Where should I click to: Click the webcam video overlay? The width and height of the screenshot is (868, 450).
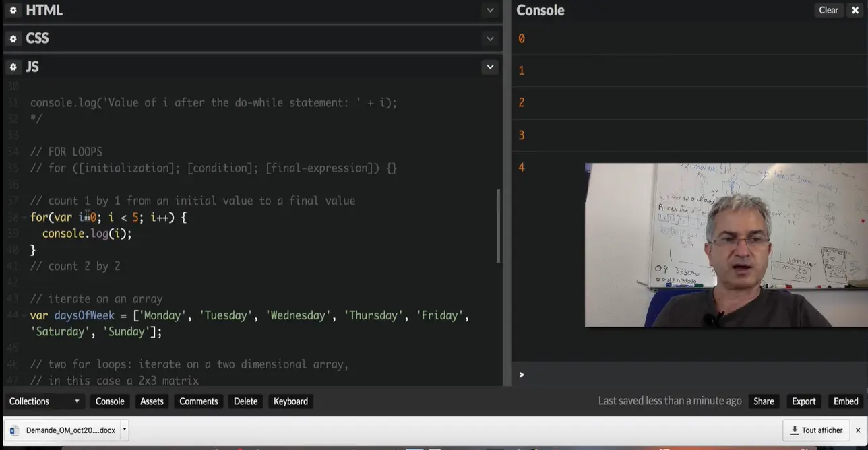(x=726, y=245)
